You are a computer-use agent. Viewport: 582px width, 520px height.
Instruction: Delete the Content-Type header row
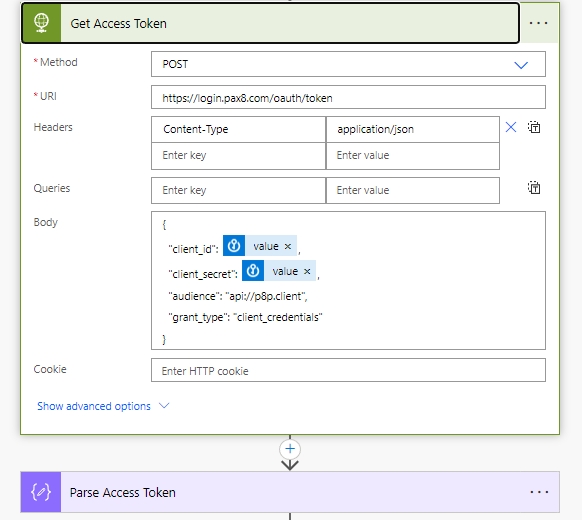(511, 127)
